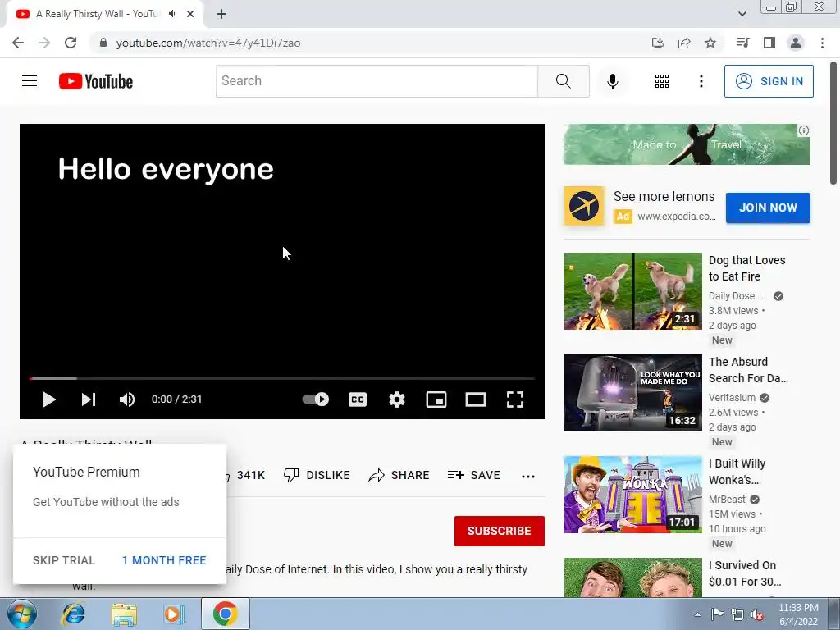Mute the video player volume

click(127, 399)
